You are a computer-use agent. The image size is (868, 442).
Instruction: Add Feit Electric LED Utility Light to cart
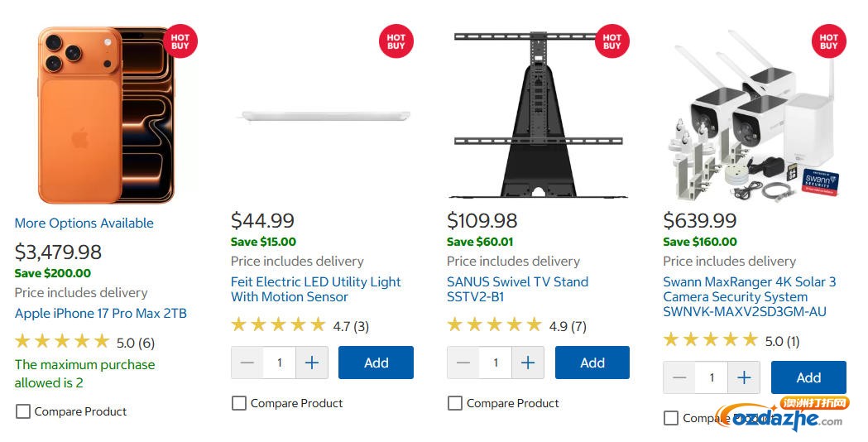click(x=376, y=363)
